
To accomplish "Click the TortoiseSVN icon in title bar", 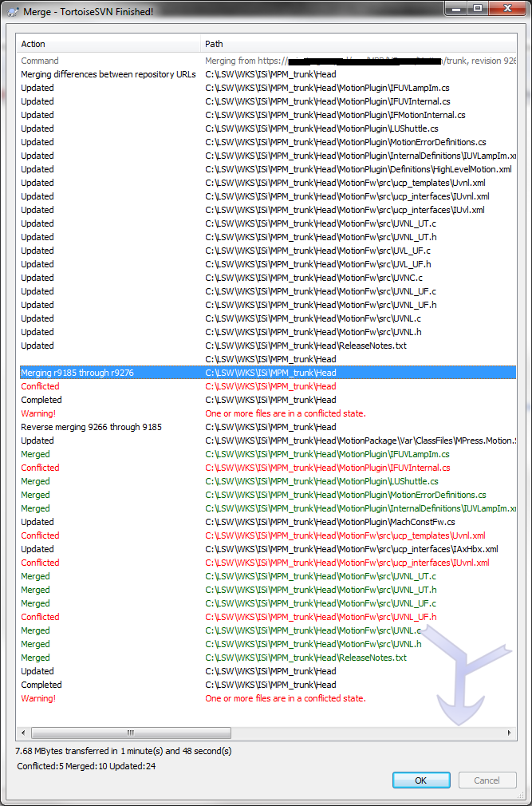I will (14, 11).
